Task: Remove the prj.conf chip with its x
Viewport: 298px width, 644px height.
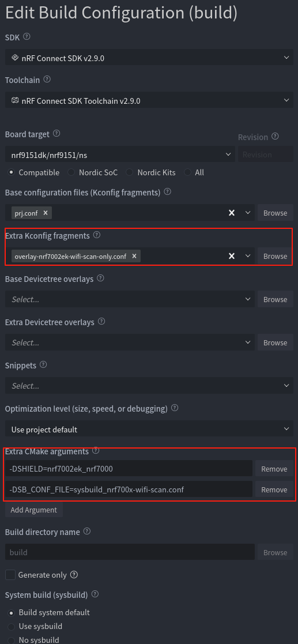Action: pyautogui.click(x=46, y=213)
